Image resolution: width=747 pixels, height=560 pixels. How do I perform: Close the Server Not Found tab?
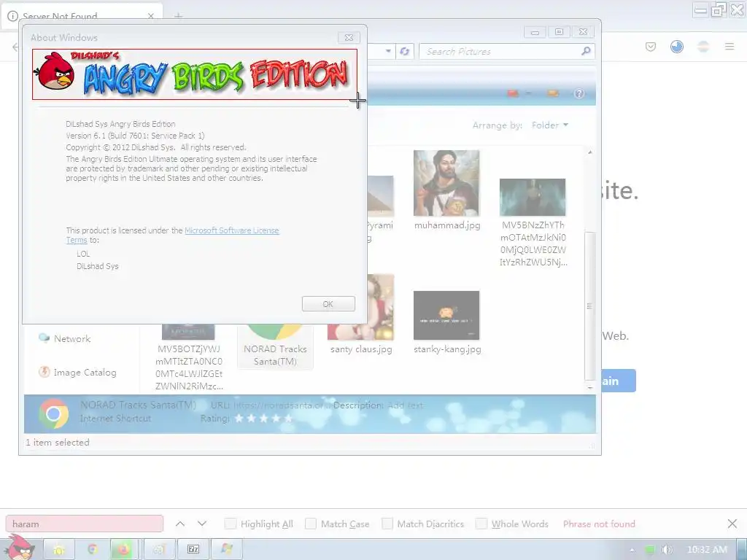150,16
